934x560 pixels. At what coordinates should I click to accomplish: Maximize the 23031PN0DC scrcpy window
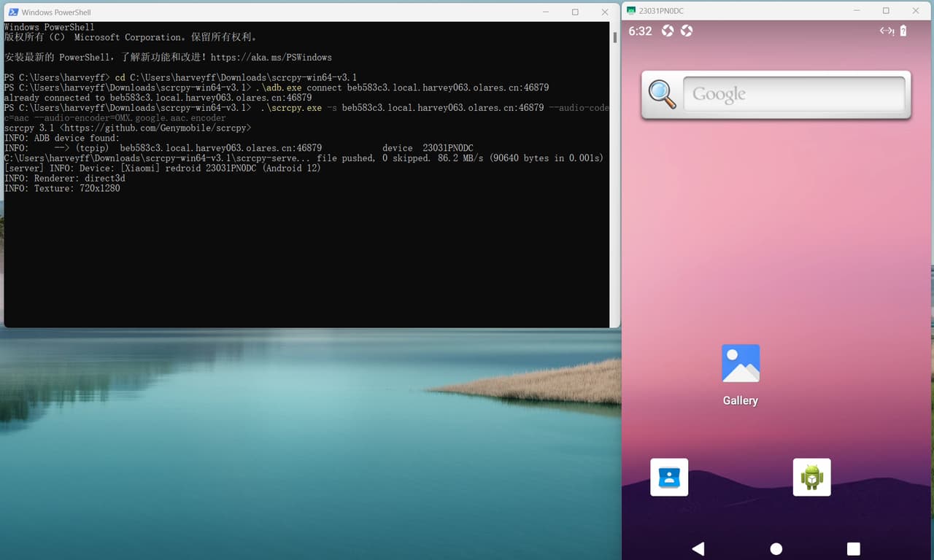(886, 11)
